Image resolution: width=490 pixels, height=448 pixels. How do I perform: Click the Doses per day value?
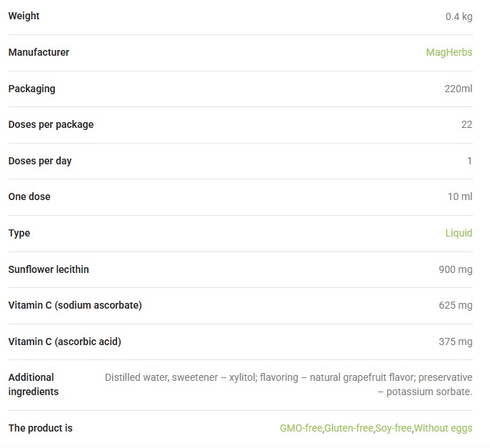[x=469, y=161]
